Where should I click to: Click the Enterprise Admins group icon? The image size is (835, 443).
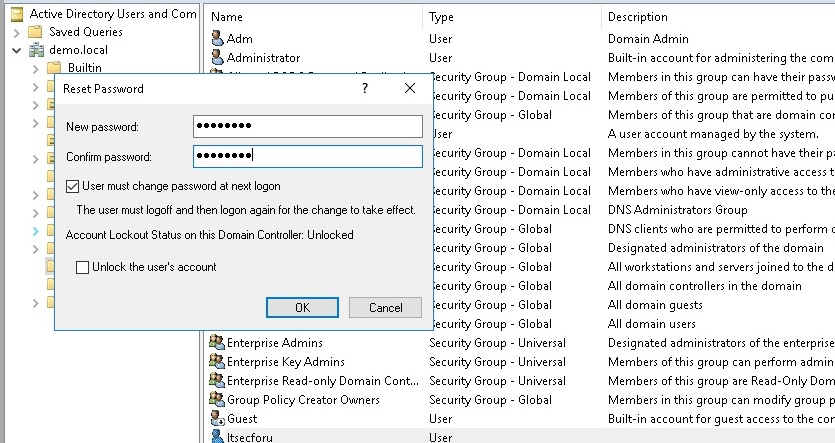217,343
